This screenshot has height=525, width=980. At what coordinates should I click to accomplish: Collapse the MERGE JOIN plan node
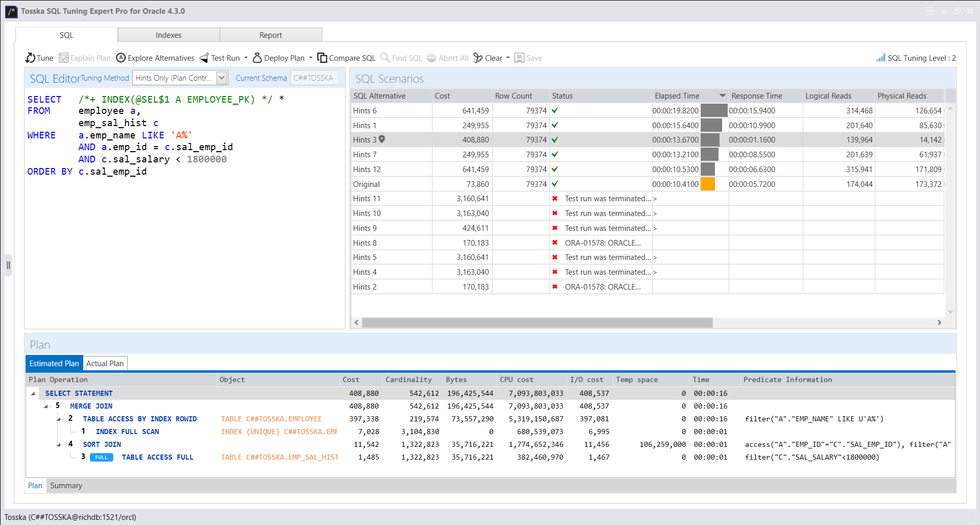46,407
